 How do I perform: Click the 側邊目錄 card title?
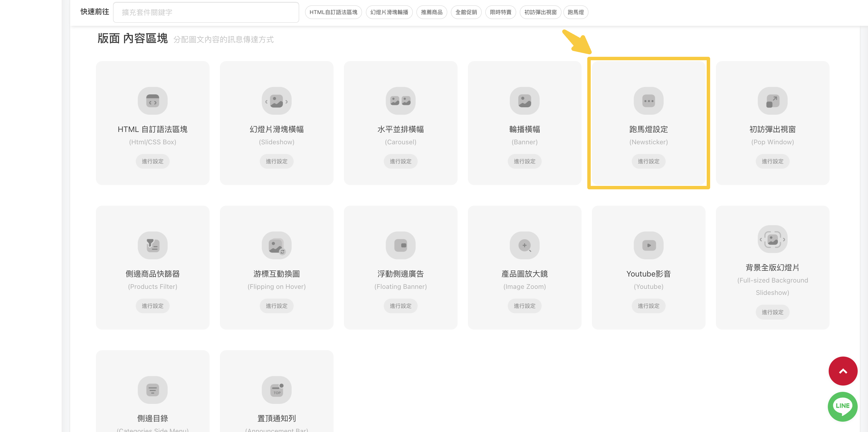click(x=153, y=418)
